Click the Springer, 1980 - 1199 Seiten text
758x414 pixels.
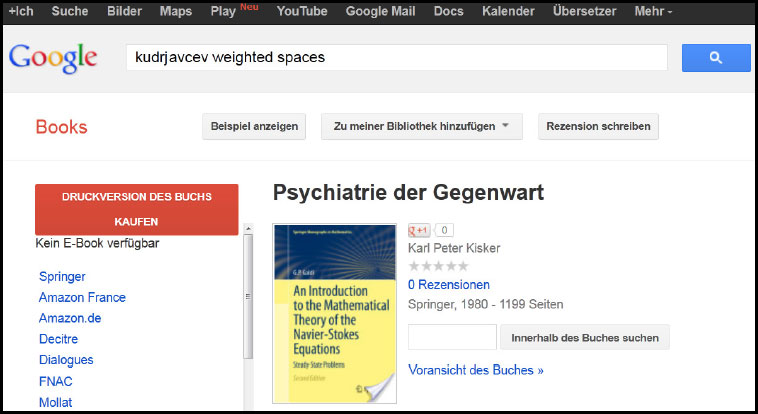[485, 305]
